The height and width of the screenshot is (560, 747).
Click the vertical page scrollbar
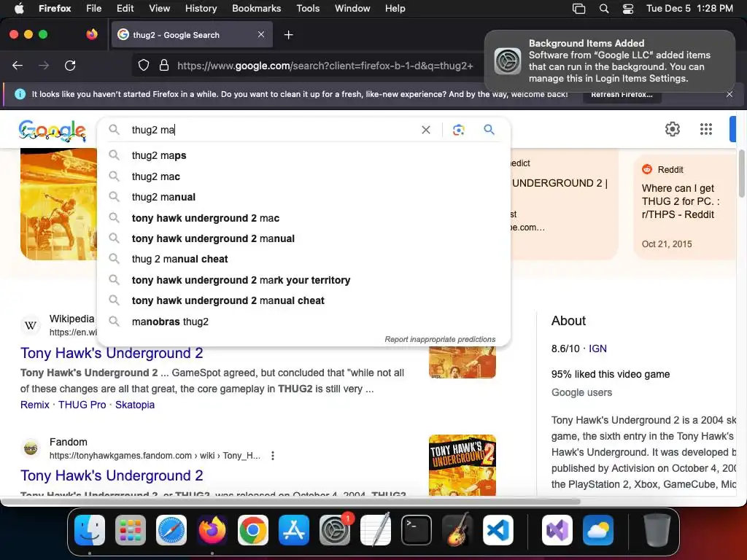coord(742,173)
